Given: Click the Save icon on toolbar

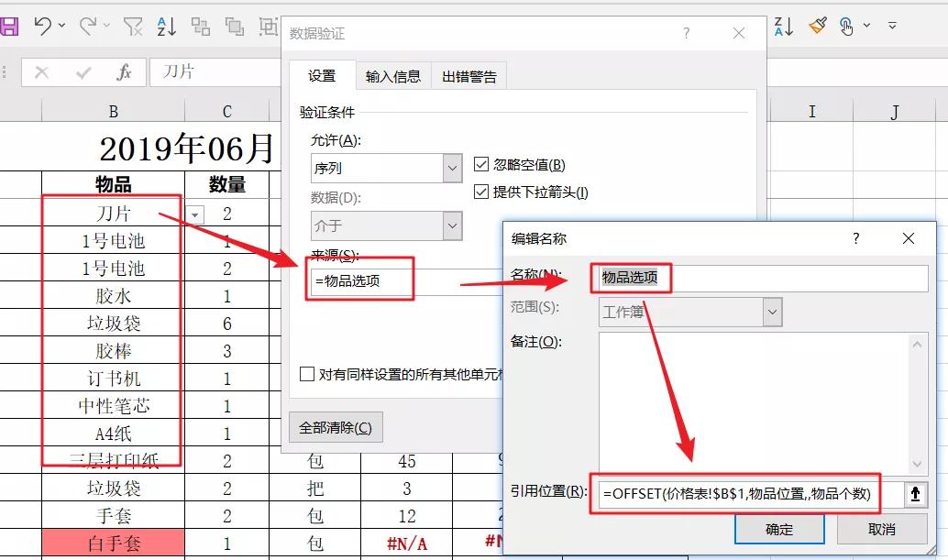Looking at the screenshot, I should pos(11,26).
